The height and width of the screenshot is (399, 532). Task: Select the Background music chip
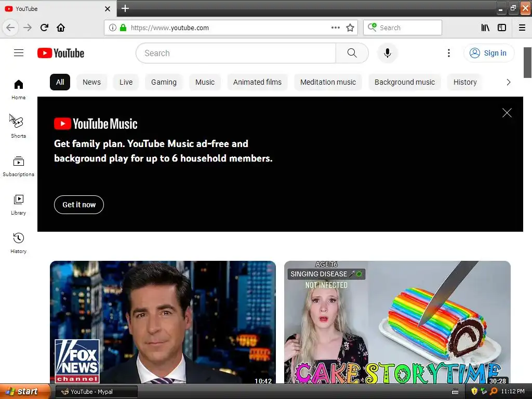click(x=404, y=82)
